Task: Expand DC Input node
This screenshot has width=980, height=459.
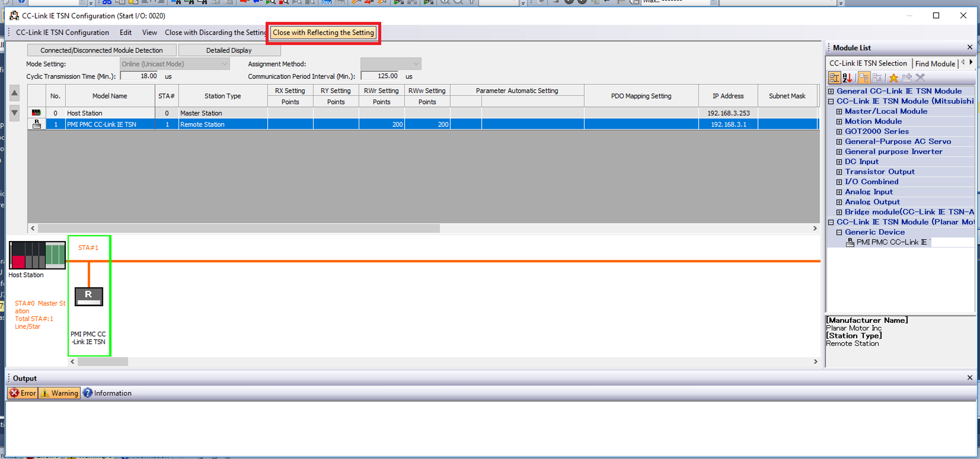Action: click(839, 162)
